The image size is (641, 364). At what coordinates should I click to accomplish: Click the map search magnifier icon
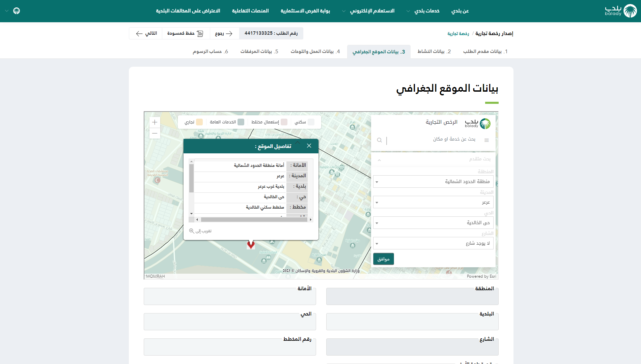click(x=380, y=140)
